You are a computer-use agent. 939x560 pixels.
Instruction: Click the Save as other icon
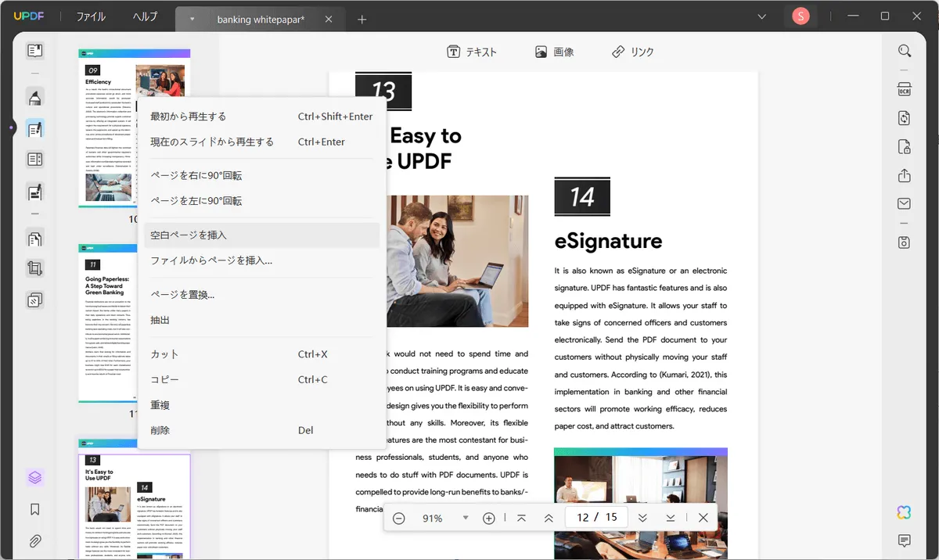coord(905,242)
